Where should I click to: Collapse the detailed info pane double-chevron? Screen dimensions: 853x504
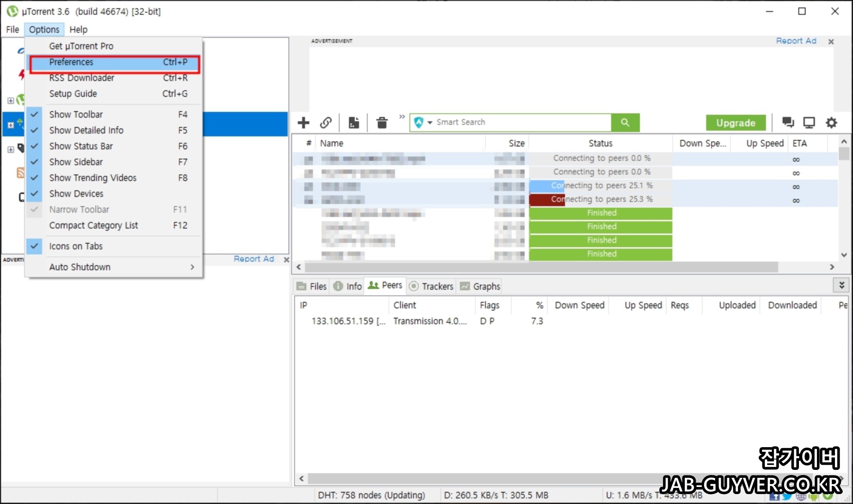pos(841,285)
